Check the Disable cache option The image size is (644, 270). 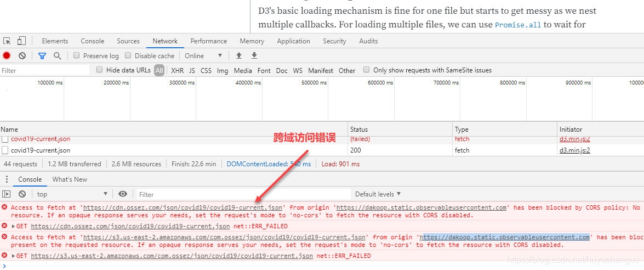pyautogui.click(x=128, y=56)
